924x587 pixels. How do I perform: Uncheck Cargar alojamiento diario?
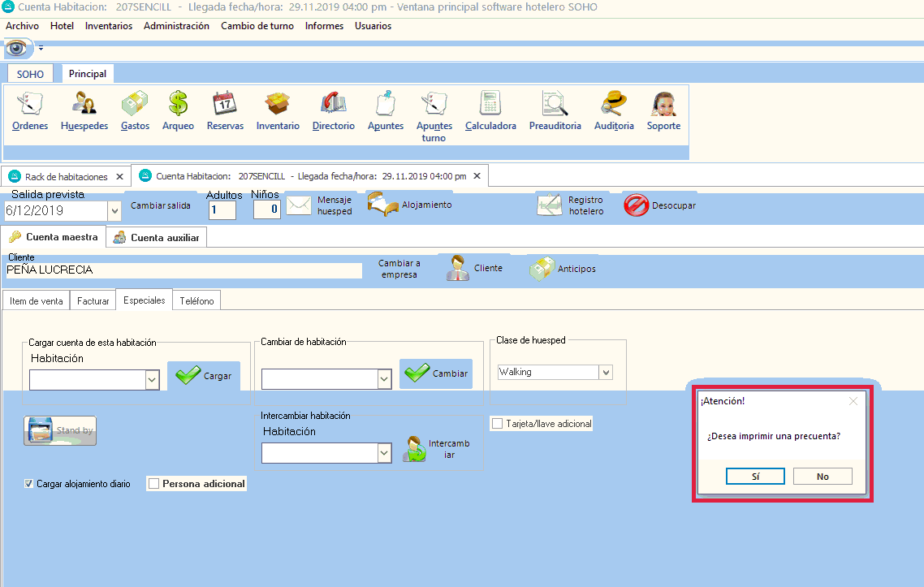coord(30,484)
